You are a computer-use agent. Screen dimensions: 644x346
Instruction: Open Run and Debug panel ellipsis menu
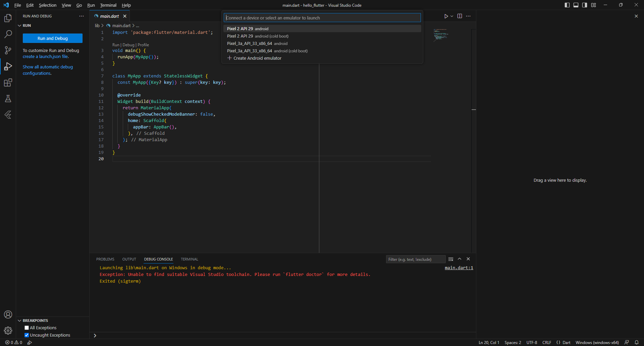click(x=82, y=16)
